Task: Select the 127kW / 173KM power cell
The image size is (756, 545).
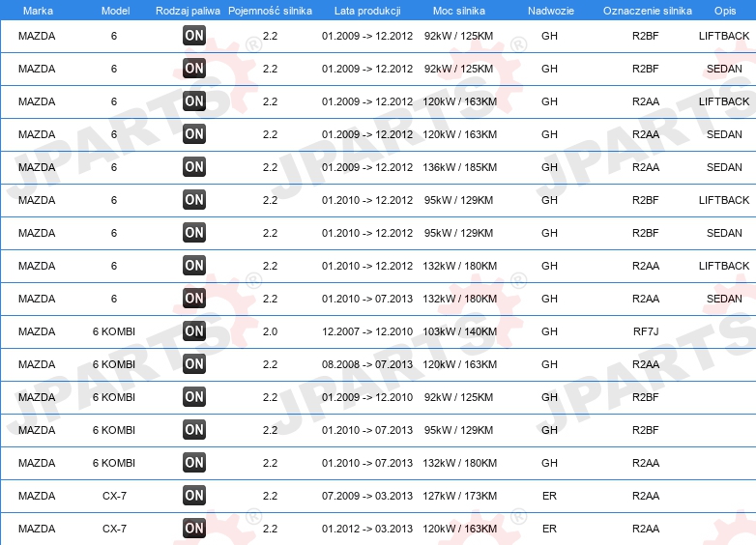Action: tap(459, 496)
